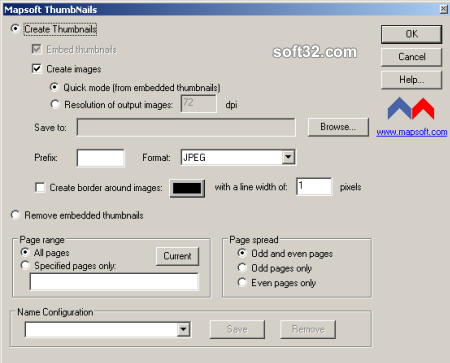Click the Cancel button
This screenshot has height=363, width=450.
tap(412, 57)
